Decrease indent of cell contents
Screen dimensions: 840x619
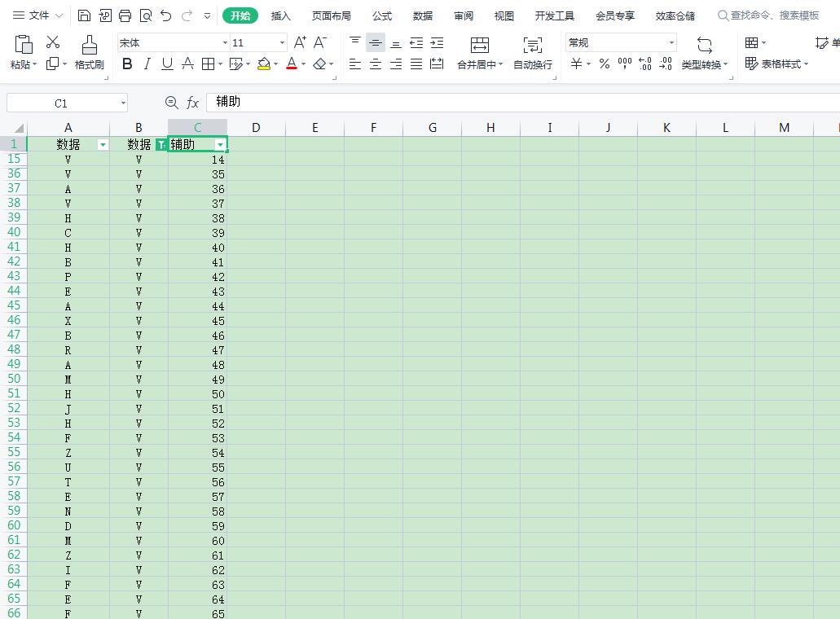(416, 42)
